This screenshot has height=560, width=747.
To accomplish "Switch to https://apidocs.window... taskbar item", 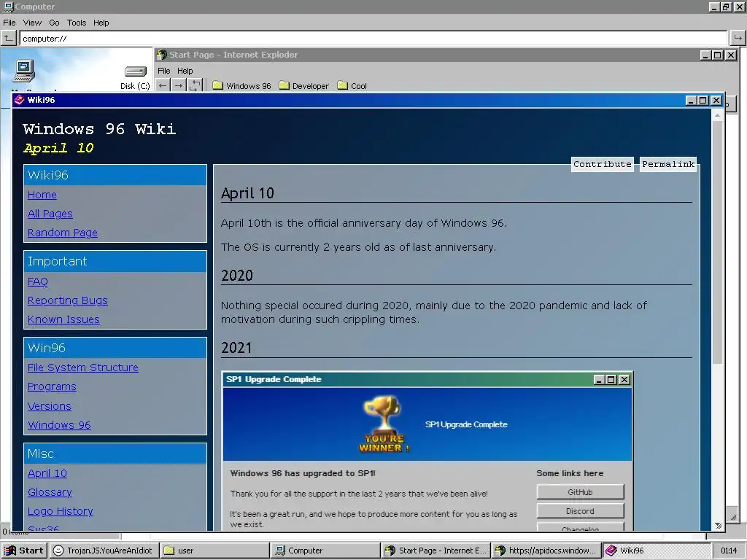I will point(546,551).
